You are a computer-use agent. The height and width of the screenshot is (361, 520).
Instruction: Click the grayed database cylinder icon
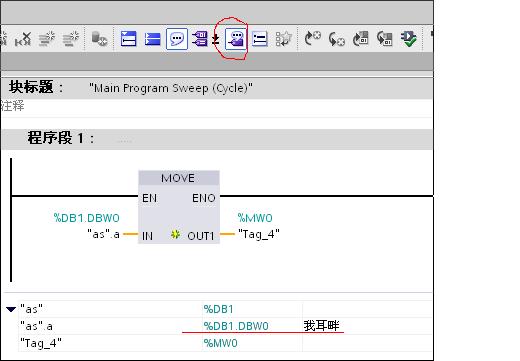[99, 39]
